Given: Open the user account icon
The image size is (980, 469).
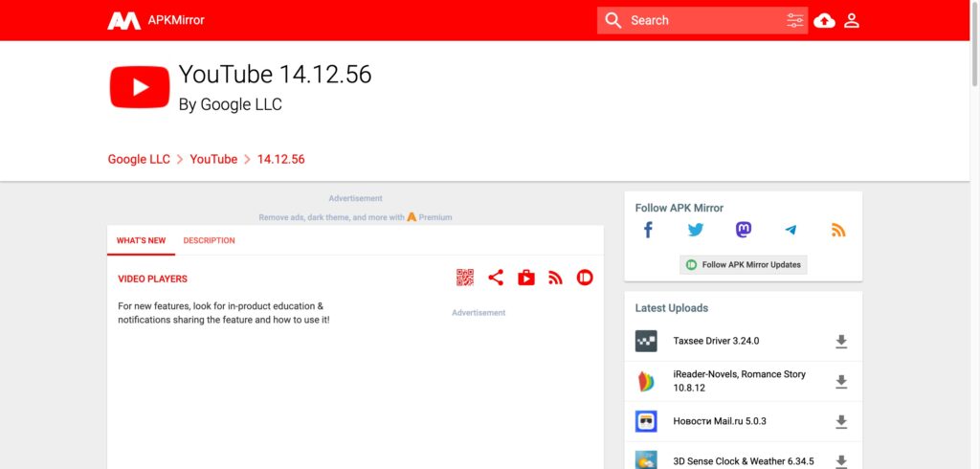Looking at the screenshot, I should 851,21.
